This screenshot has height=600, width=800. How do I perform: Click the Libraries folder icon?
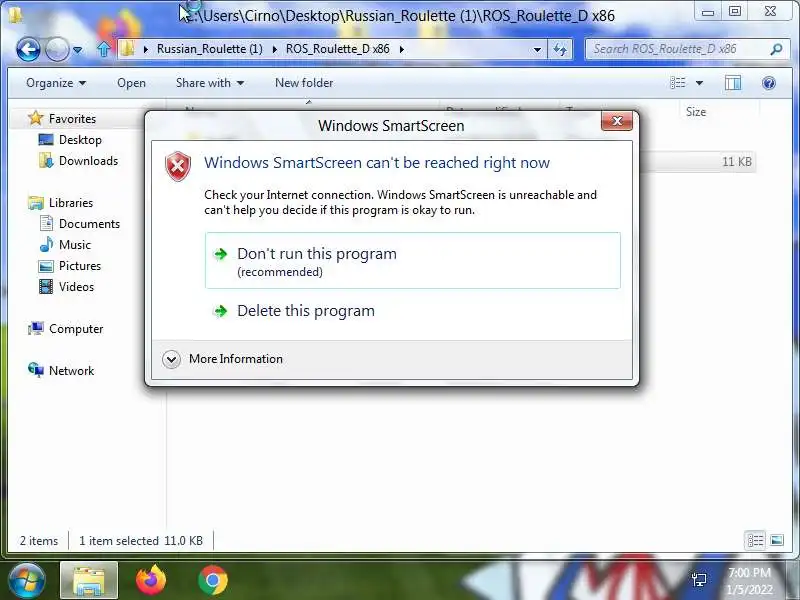(x=36, y=203)
